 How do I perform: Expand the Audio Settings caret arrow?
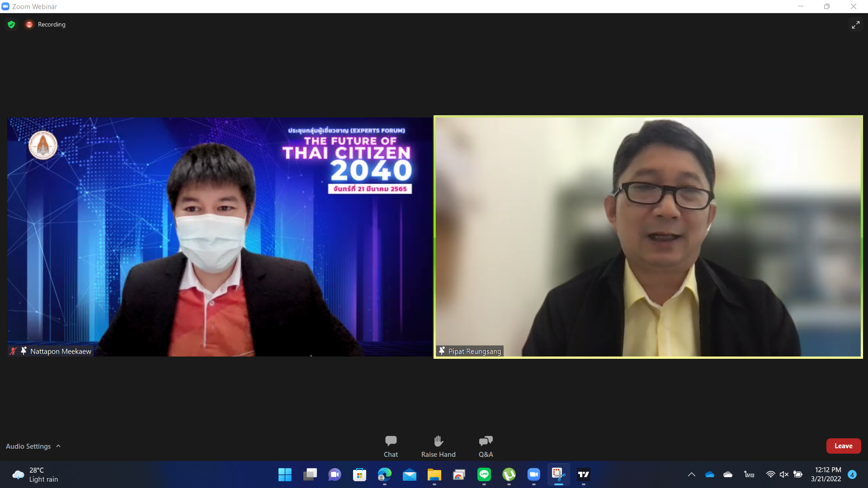[58, 446]
